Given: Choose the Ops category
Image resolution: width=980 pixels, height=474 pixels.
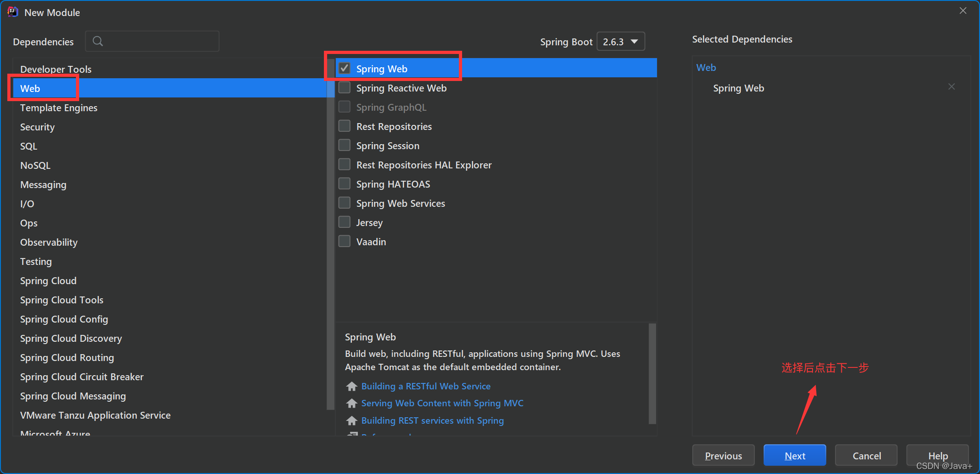Looking at the screenshot, I should 170,223.
